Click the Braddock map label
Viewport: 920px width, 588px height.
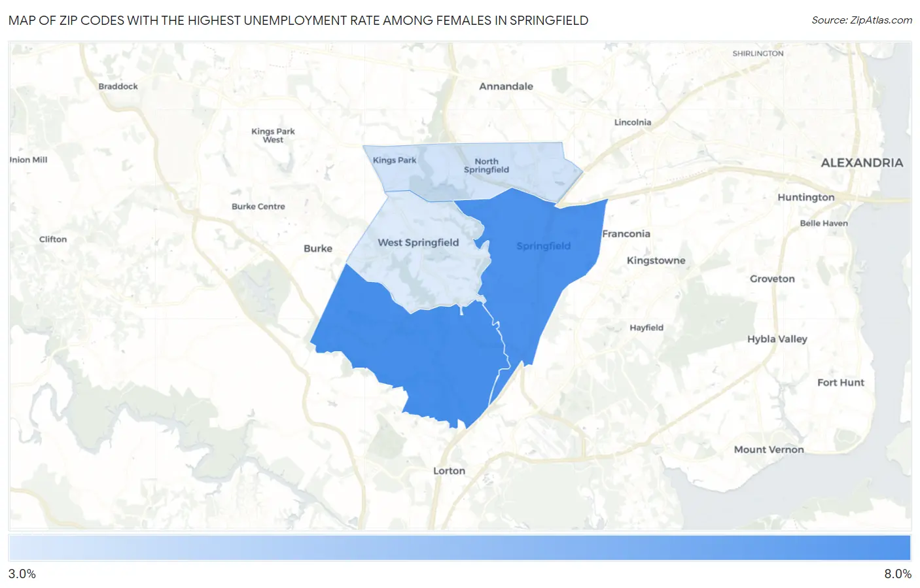(118, 86)
